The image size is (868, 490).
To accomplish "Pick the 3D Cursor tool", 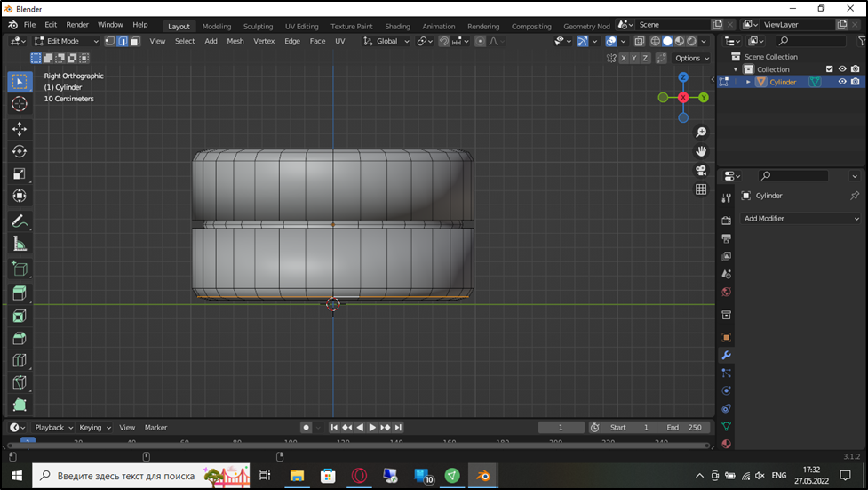I will (x=20, y=105).
